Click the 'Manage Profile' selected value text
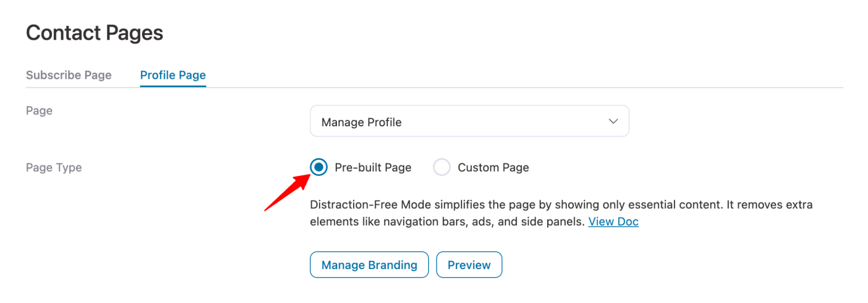 pos(361,122)
